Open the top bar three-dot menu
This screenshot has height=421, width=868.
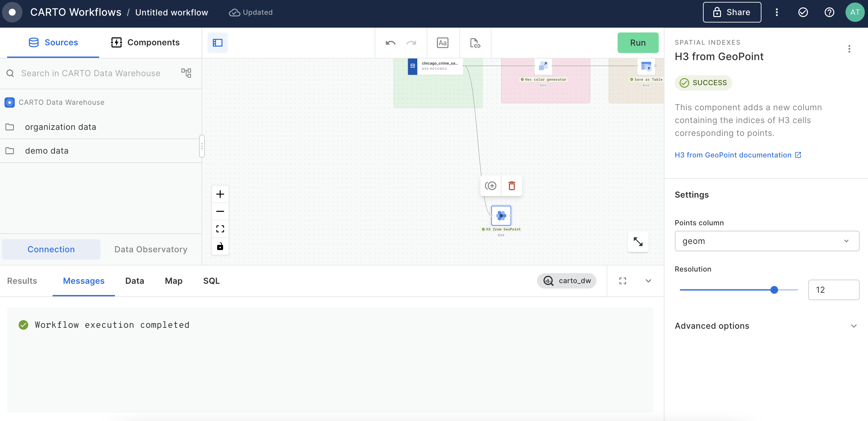[x=777, y=12]
